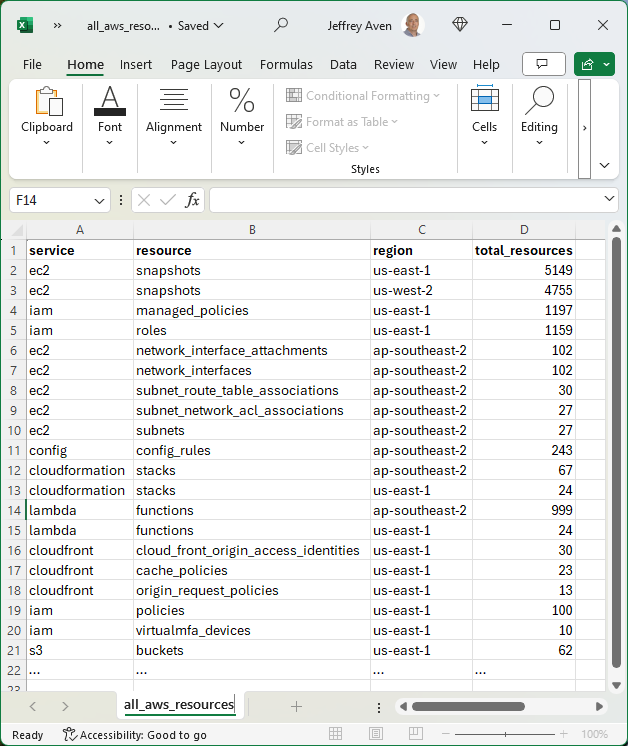Click previous sheet navigation arrow
The image size is (628, 746).
tap(32, 707)
